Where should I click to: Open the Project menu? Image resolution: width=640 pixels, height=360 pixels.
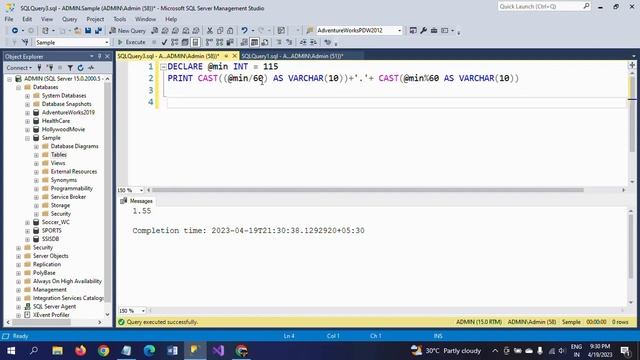point(95,19)
